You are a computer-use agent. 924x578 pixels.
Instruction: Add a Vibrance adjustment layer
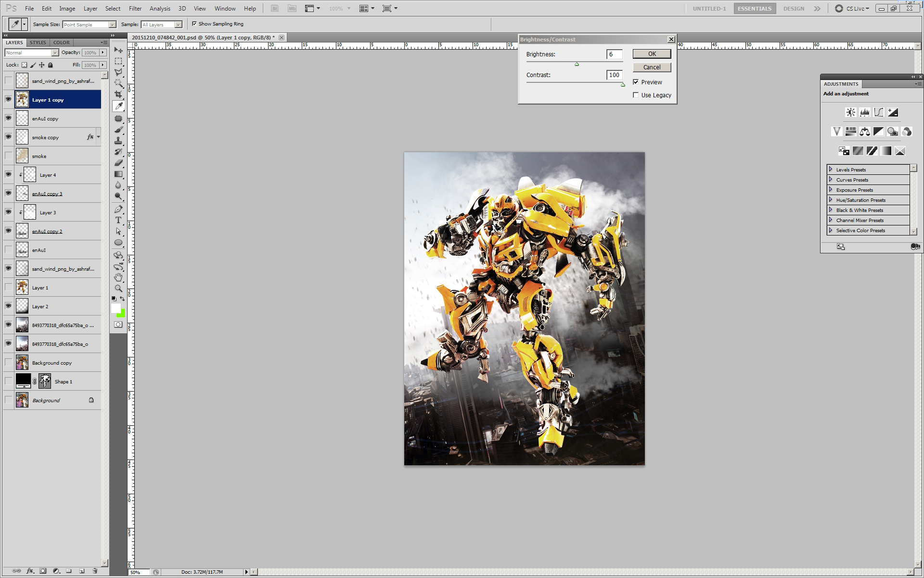(836, 131)
